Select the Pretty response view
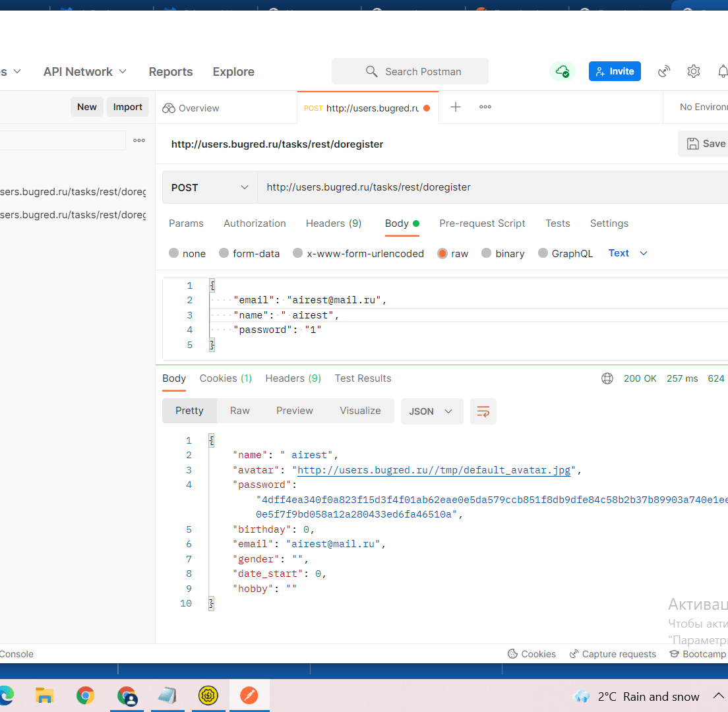 point(189,411)
